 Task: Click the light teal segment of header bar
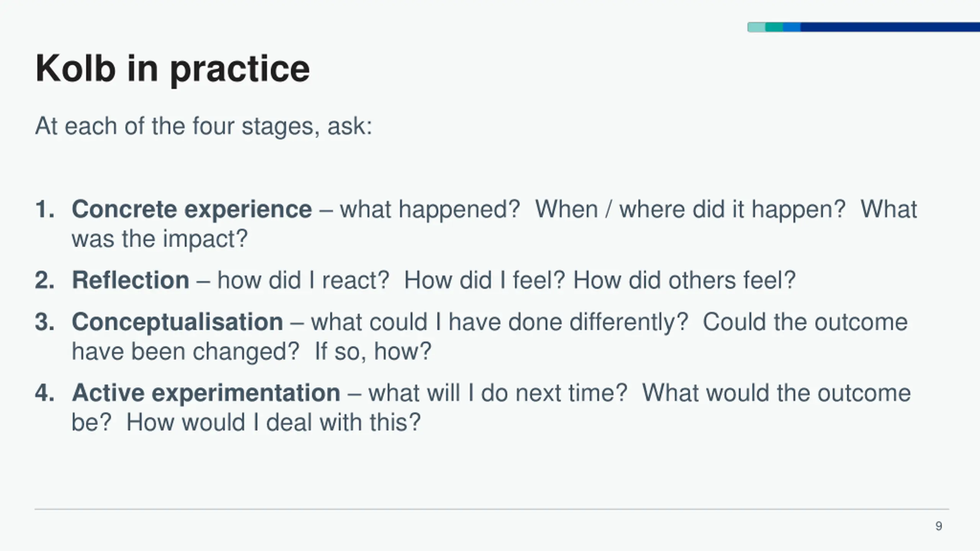click(756, 27)
